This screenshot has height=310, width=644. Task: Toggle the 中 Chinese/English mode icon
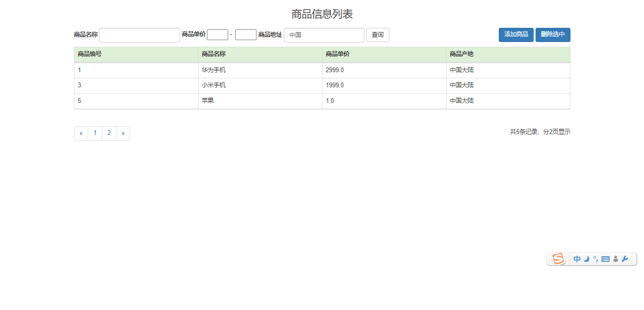pos(577,259)
